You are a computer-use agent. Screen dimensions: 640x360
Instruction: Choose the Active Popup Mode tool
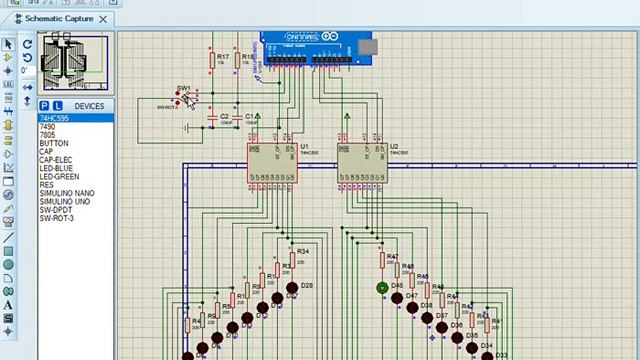(8, 181)
